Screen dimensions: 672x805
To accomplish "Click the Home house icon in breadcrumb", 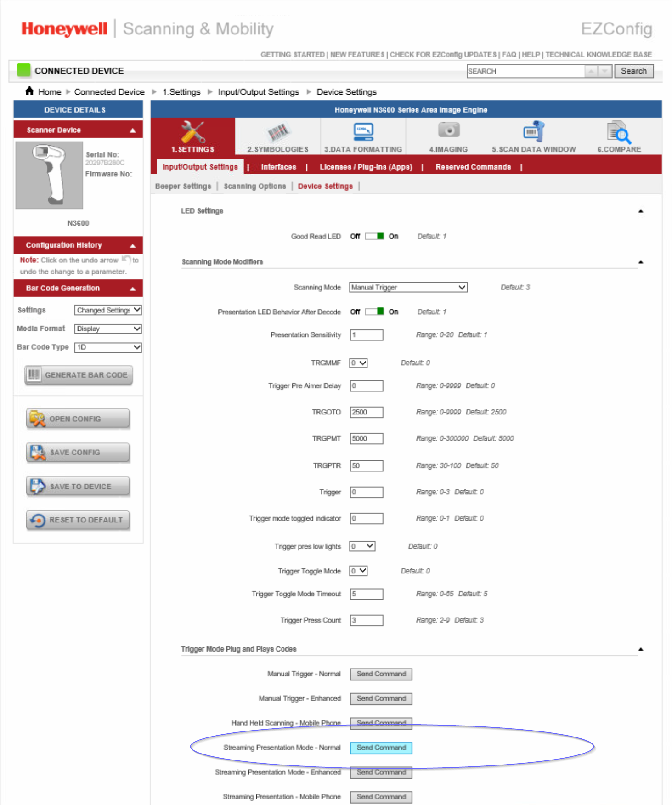I will coord(29,91).
